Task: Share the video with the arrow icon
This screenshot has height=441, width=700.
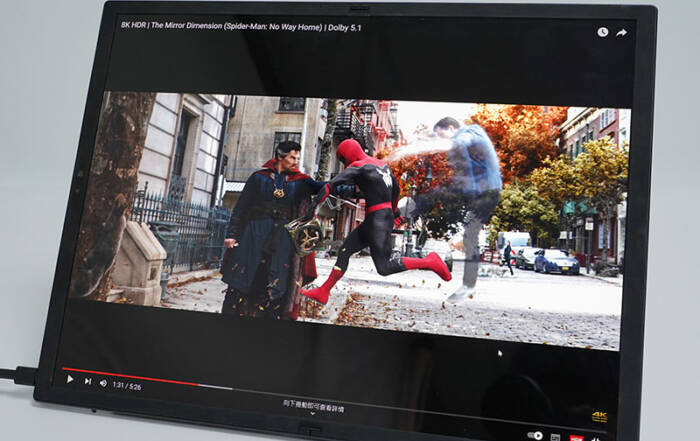Action: pos(621,33)
